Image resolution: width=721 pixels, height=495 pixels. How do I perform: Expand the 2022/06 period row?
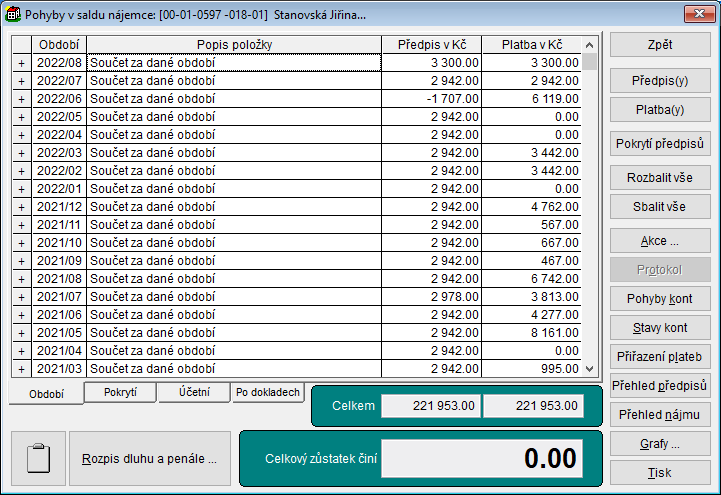(x=21, y=98)
